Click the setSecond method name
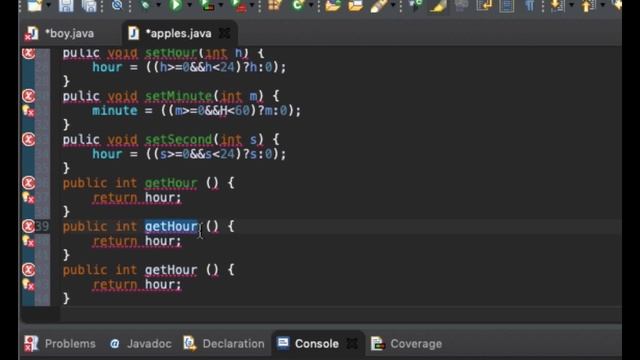Viewport: 640px width, 360px height. coord(178,140)
